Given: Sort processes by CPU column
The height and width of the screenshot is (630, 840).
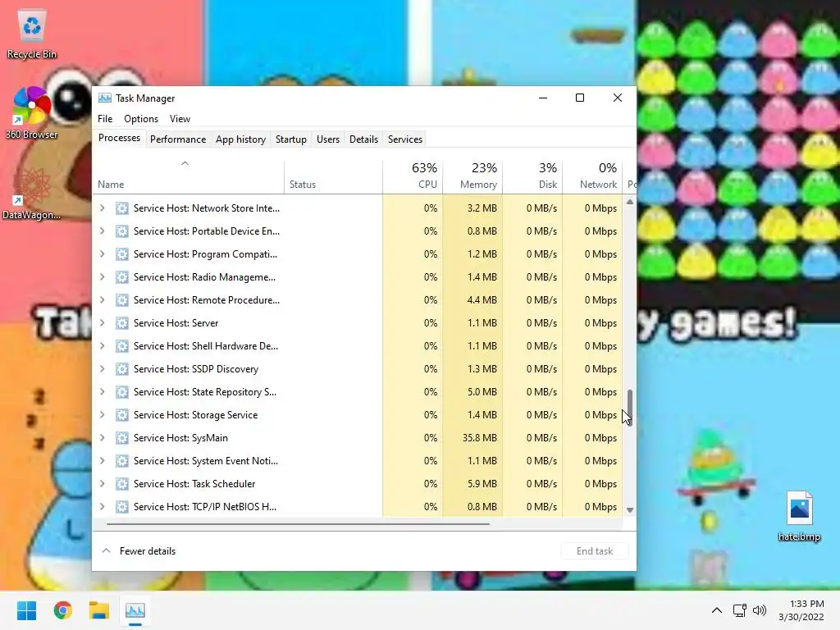Looking at the screenshot, I should coord(413,177).
